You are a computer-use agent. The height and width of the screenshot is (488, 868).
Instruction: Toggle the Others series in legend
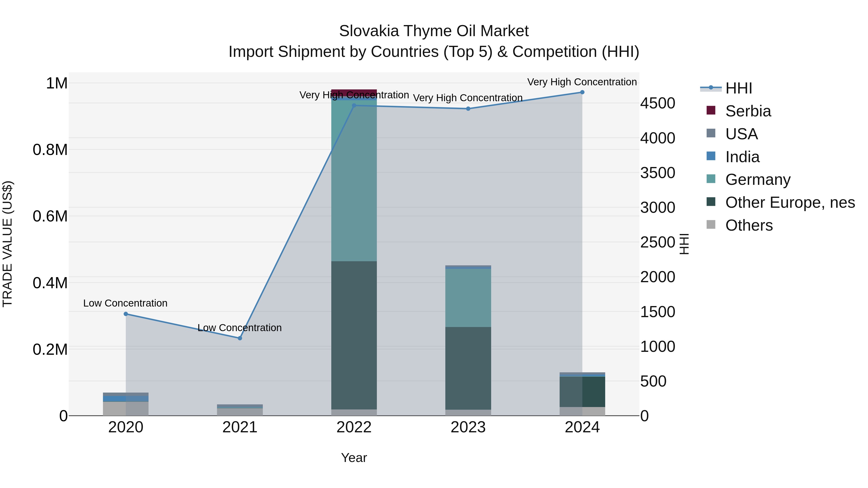click(739, 225)
